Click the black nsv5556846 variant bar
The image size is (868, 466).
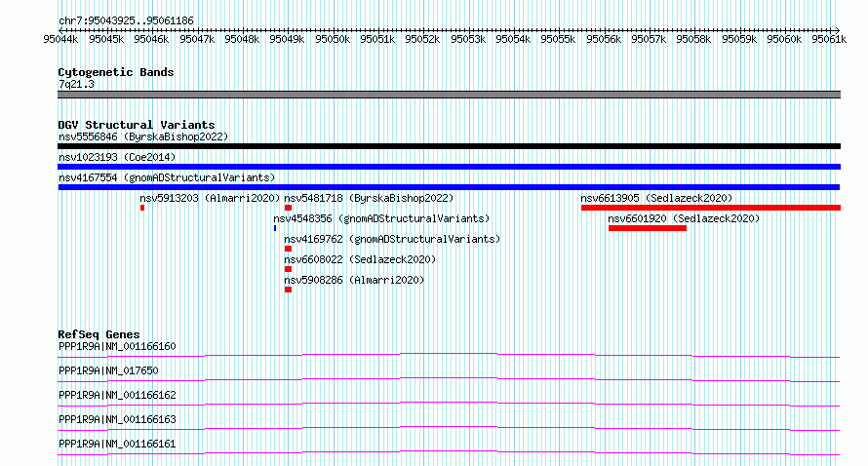point(449,146)
